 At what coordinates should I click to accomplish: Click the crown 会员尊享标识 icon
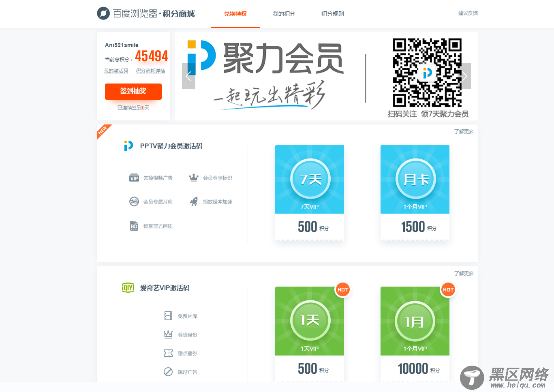tap(194, 178)
